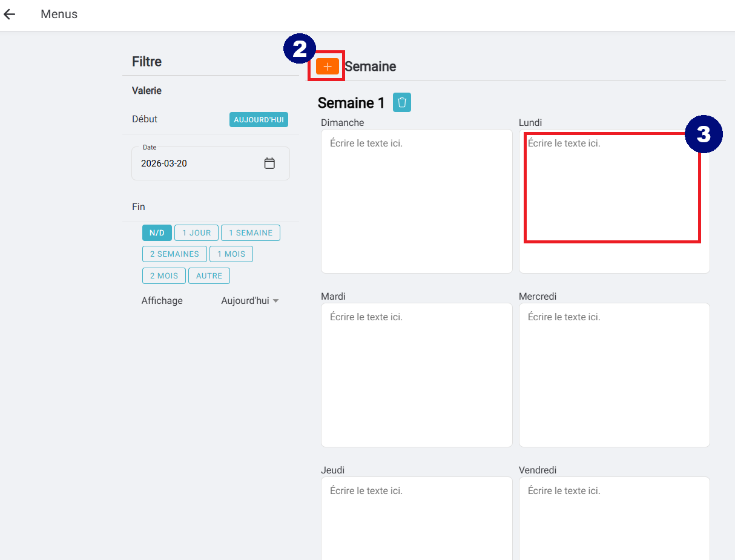
Task: Select the 1 JOUR end option
Action: [x=196, y=233]
